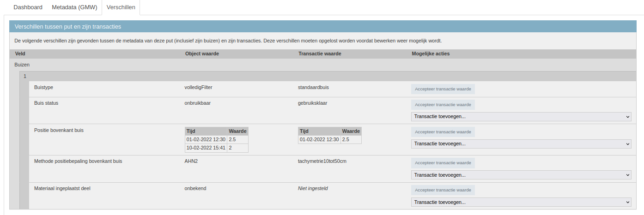The image size is (644, 215).
Task: Select the Buizen group row
Action: (22, 65)
